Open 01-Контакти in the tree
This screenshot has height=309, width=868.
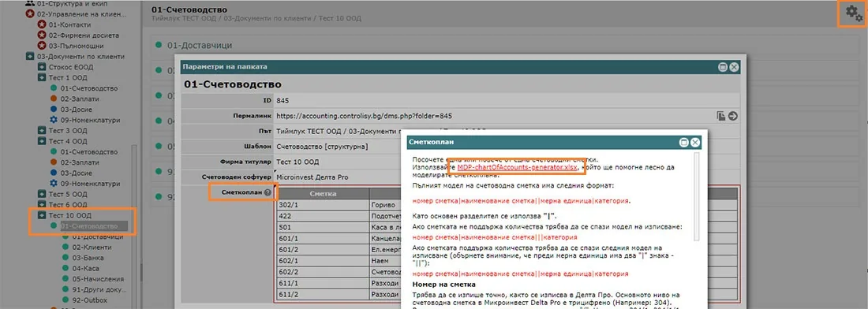coord(69,25)
